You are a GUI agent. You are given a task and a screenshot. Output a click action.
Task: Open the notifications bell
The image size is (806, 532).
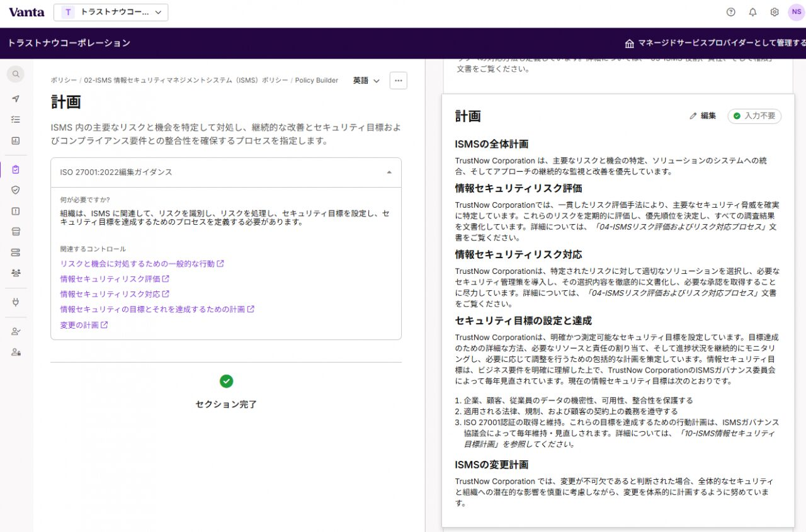[x=752, y=12]
